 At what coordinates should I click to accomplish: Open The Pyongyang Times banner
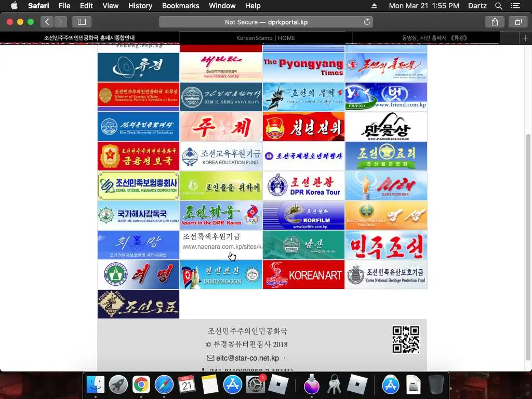[303, 67]
